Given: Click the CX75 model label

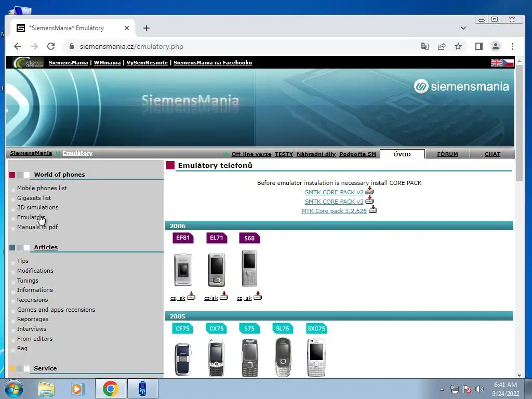Looking at the screenshot, I should coord(217,328).
